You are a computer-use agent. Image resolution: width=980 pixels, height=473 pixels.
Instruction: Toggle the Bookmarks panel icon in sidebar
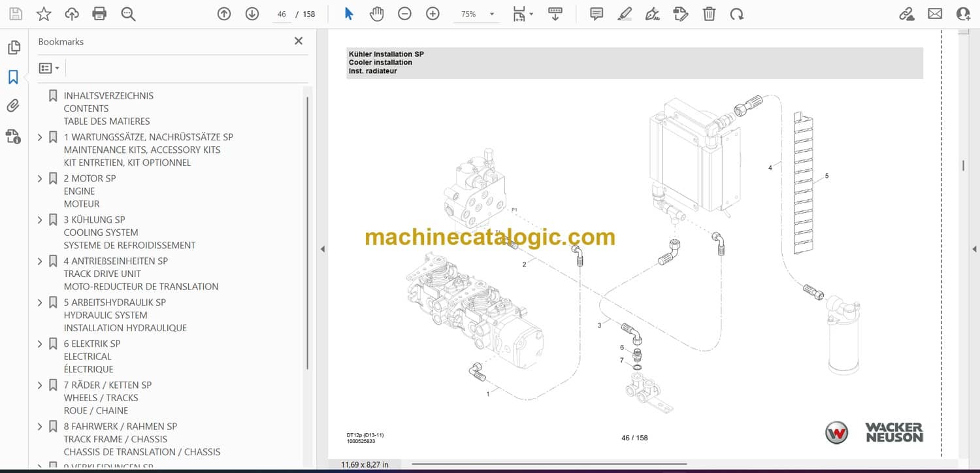(13, 77)
